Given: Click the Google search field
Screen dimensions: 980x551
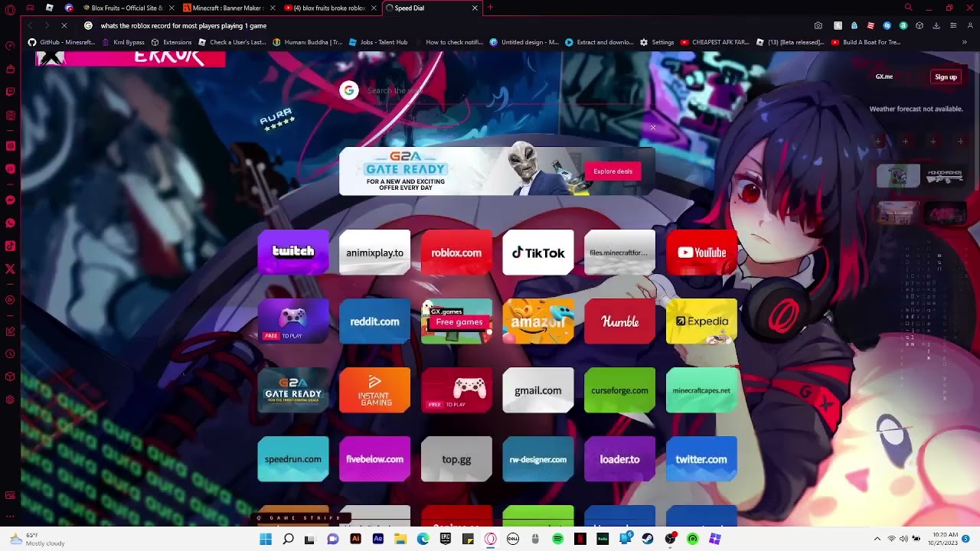Looking at the screenshot, I should tap(498, 90).
